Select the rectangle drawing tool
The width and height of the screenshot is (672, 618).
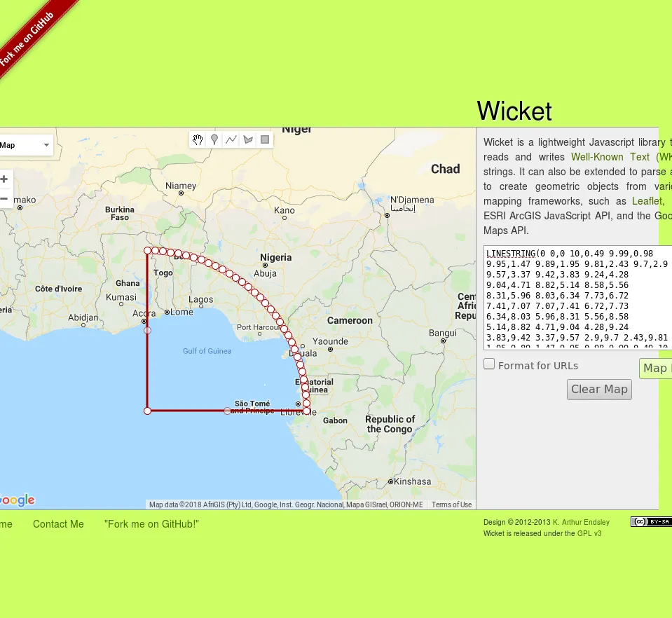pos(265,139)
